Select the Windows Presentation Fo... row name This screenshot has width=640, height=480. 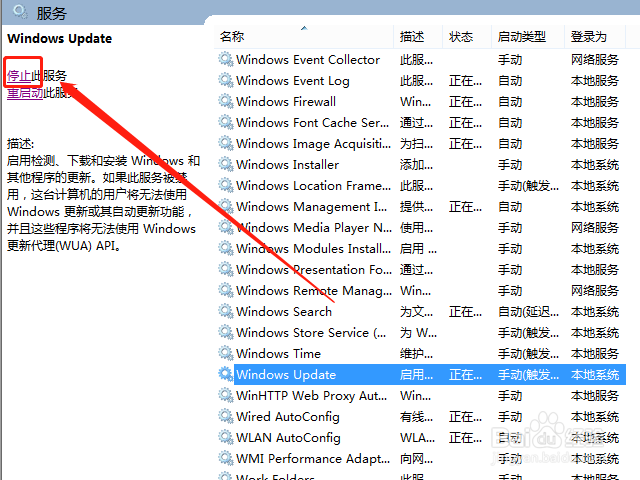[314, 270]
